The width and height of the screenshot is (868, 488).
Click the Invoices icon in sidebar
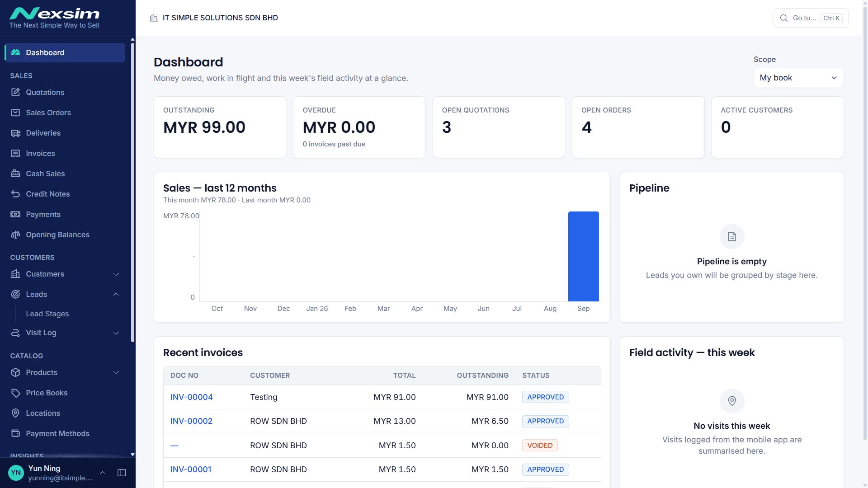tap(15, 153)
